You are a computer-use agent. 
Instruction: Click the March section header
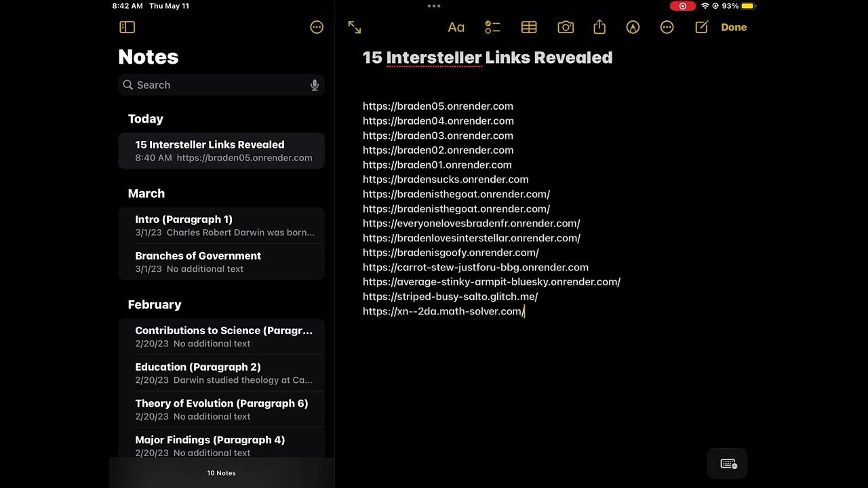click(146, 193)
